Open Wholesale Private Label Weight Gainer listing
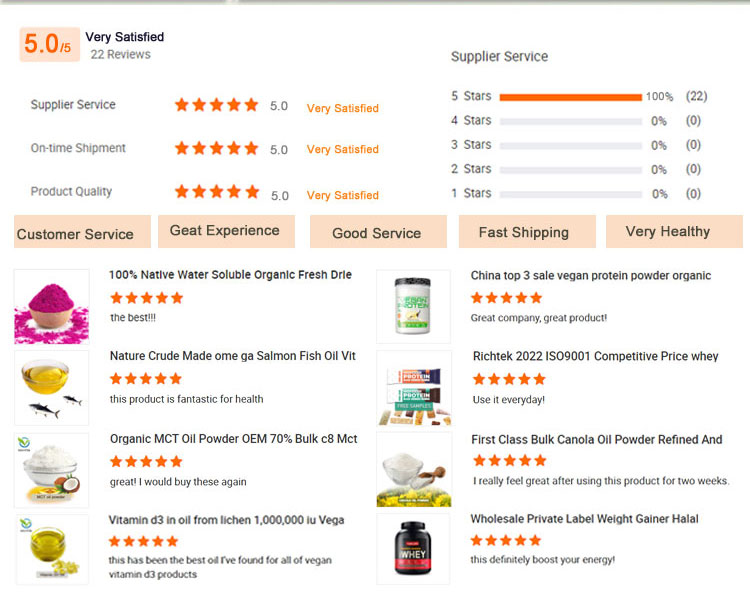The image size is (750, 601). pyautogui.click(x=584, y=519)
